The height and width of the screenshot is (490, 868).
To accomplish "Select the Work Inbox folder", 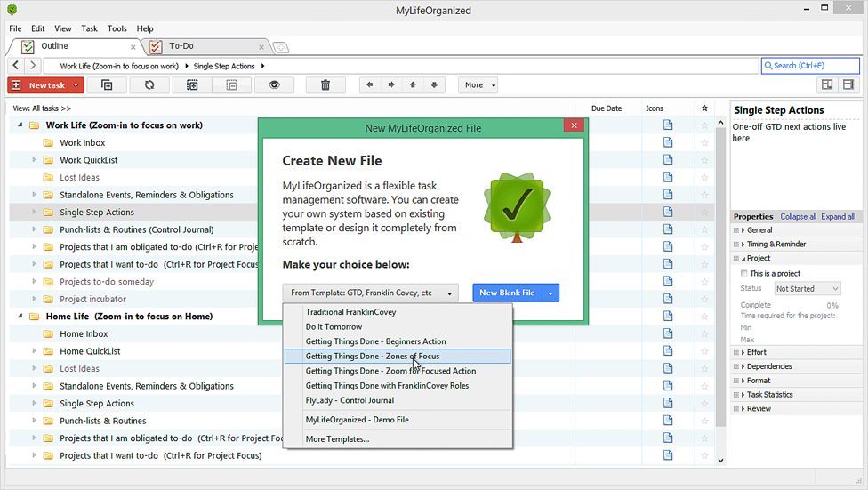I will [82, 143].
